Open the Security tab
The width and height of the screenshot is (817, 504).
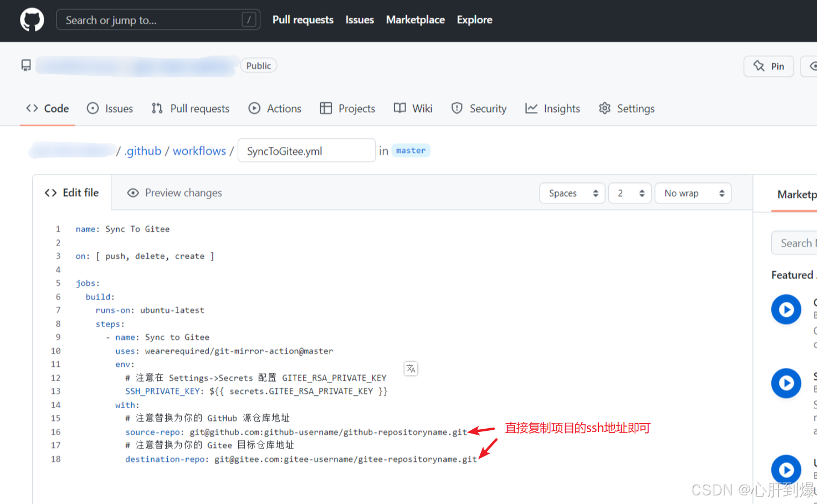coord(479,109)
